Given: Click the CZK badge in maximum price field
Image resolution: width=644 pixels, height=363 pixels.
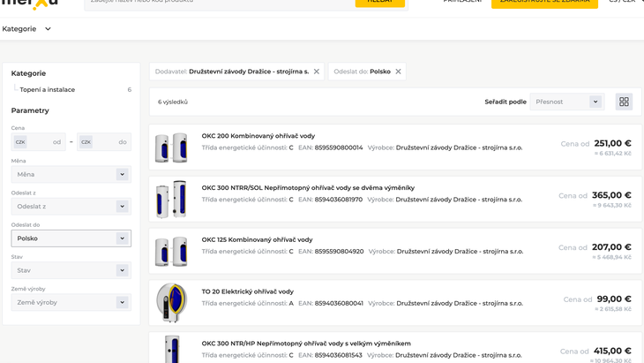Looking at the screenshot, I should click(x=86, y=142).
